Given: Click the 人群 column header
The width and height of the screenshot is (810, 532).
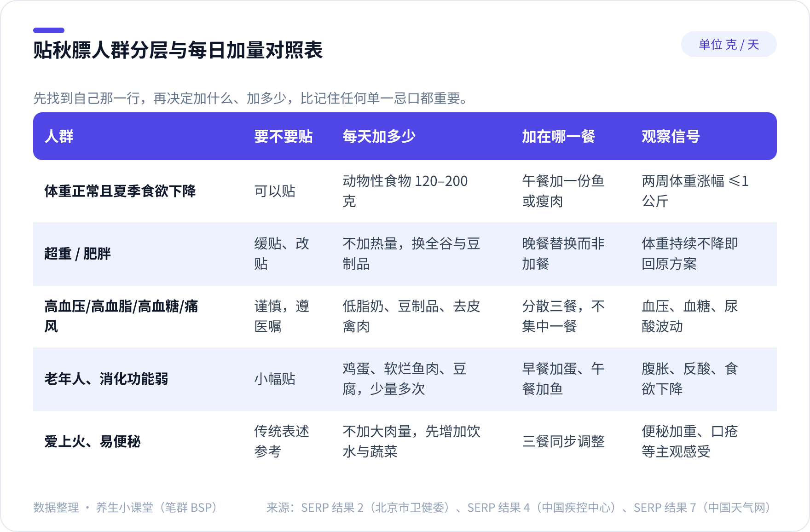Looking at the screenshot, I should click(59, 136).
